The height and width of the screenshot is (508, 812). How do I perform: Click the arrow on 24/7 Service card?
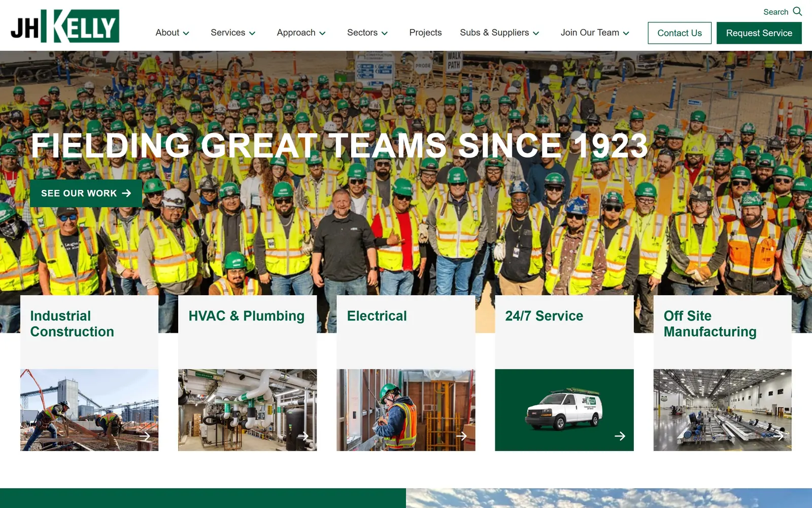pos(620,436)
